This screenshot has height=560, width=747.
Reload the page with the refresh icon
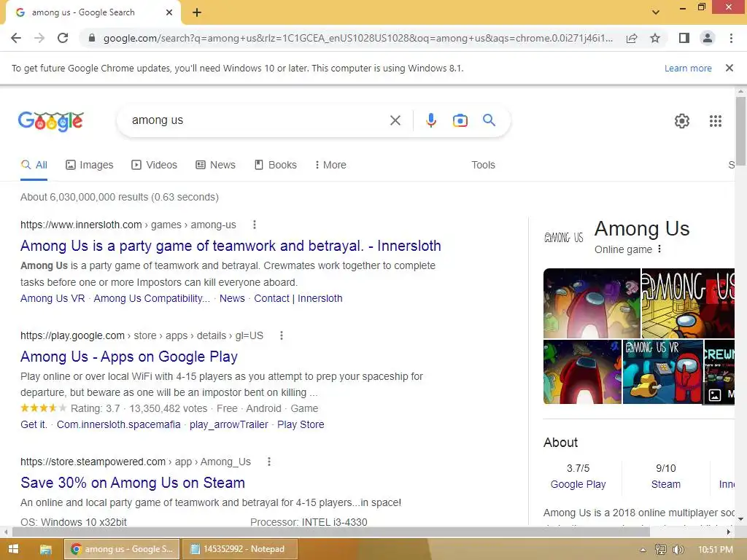(x=63, y=38)
